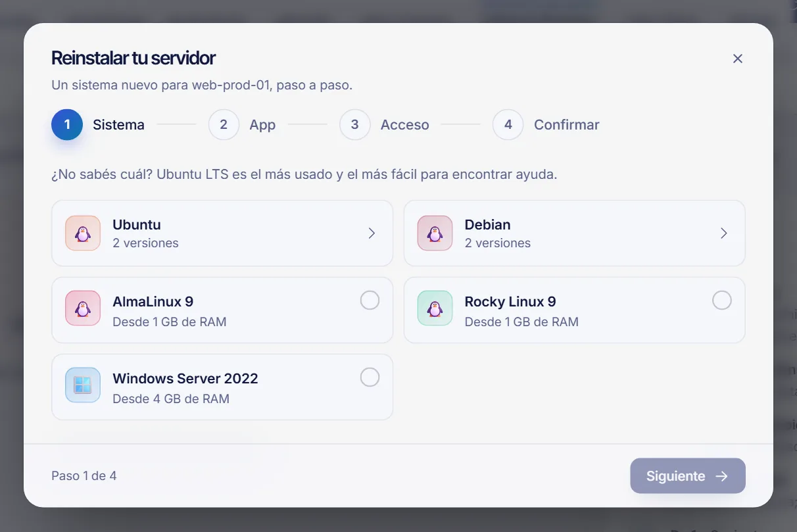
Task: Jump to step 2 App
Action: pos(242,125)
